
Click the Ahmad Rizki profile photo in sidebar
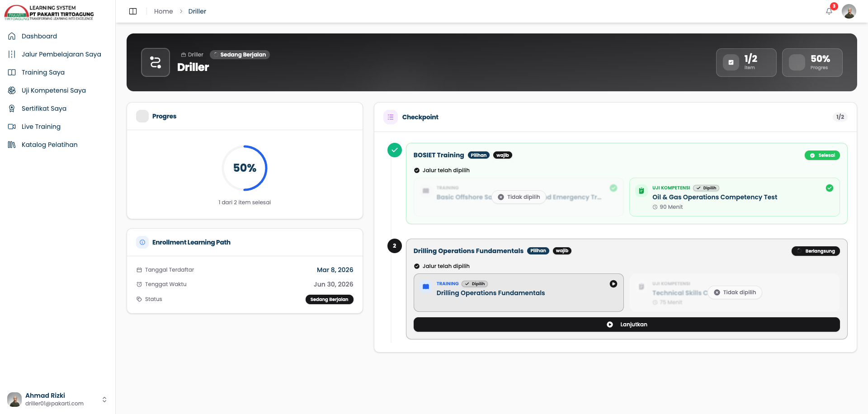pyautogui.click(x=14, y=400)
